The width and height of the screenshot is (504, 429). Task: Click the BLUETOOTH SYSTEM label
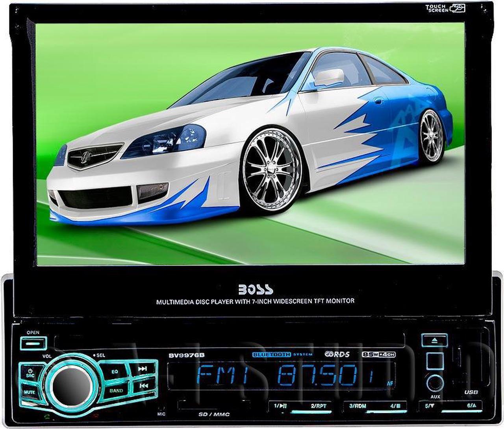[x=282, y=355]
